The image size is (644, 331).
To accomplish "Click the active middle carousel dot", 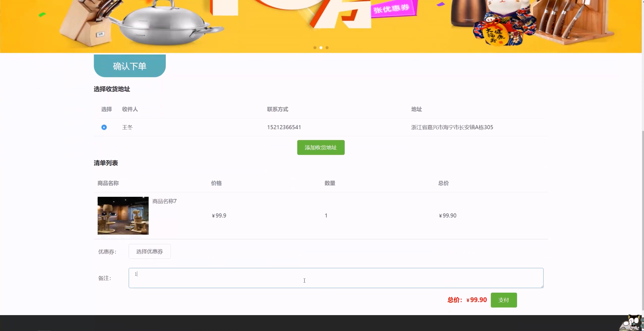I will [321, 48].
